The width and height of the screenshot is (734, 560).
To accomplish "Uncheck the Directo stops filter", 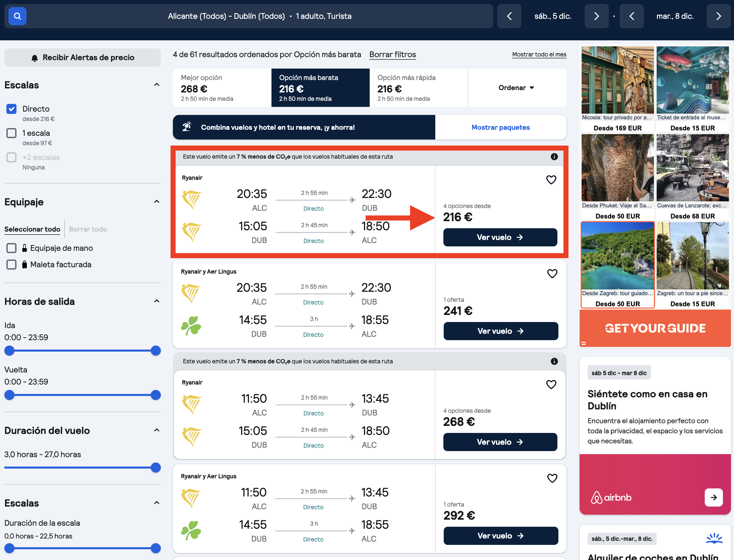I will click(x=11, y=109).
